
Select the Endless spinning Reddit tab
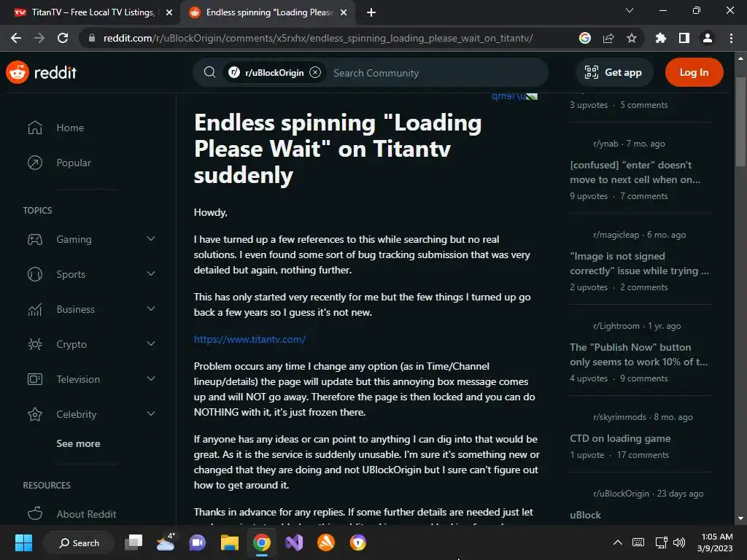point(267,12)
